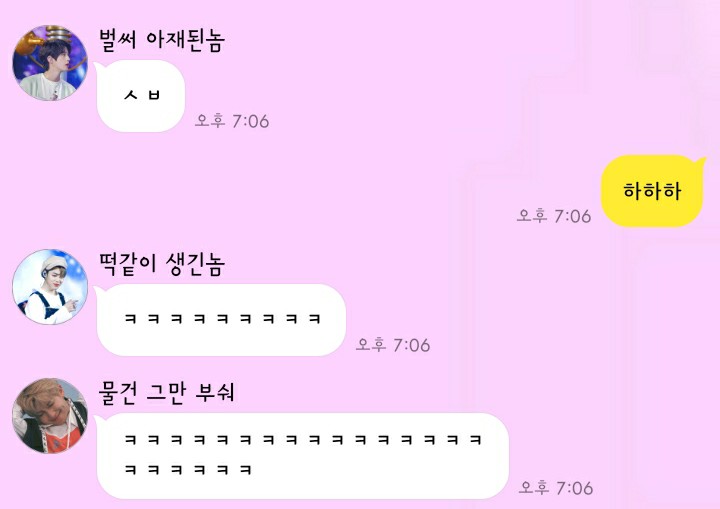The height and width of the screenshot is (509, 720).
Task: Tap the sender name 떡같이 생긴놈
Action: (162, 264)
